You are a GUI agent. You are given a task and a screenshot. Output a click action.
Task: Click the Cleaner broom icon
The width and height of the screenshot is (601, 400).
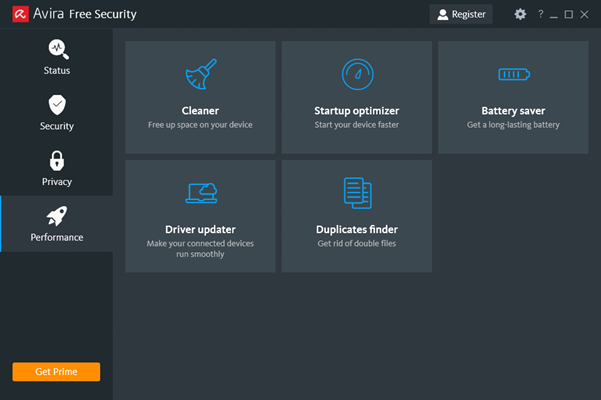pos(201,74)
